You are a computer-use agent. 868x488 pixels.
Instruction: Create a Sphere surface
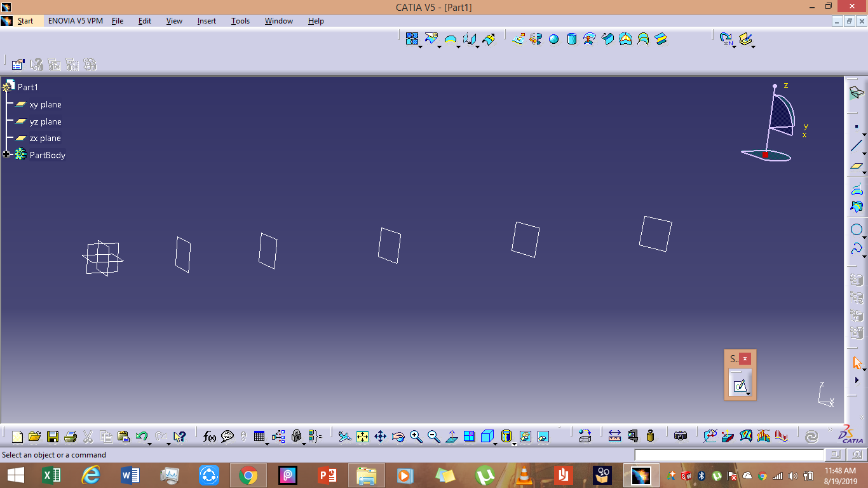click(553, 39)
